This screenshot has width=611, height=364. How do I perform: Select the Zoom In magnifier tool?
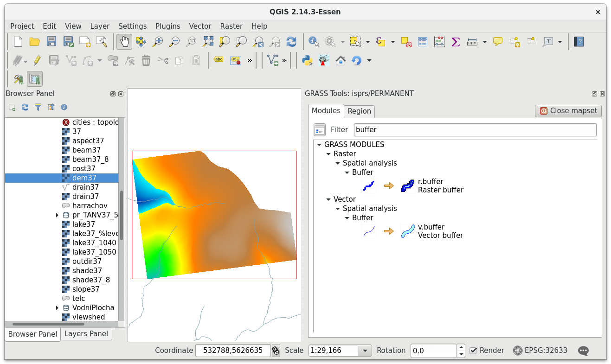point(158,42)
